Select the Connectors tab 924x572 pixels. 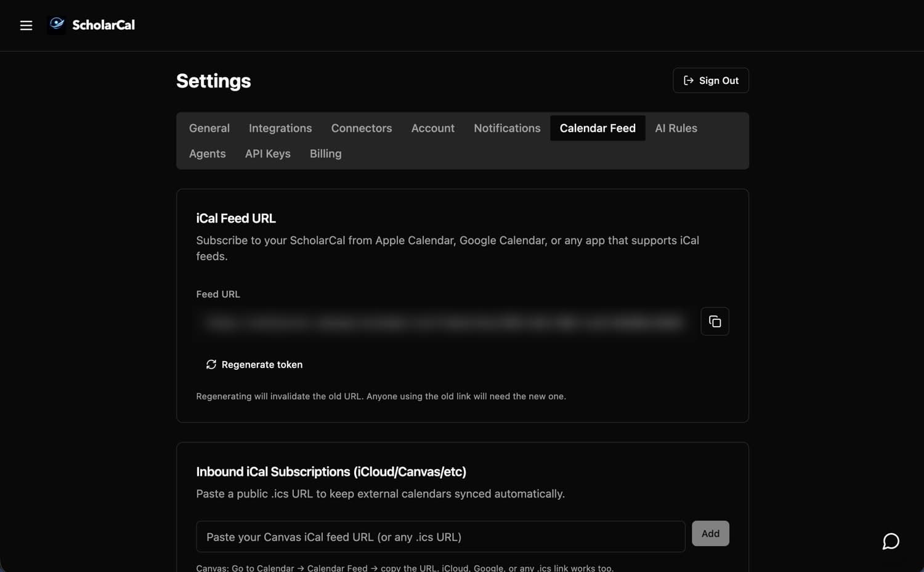point(362,128)
